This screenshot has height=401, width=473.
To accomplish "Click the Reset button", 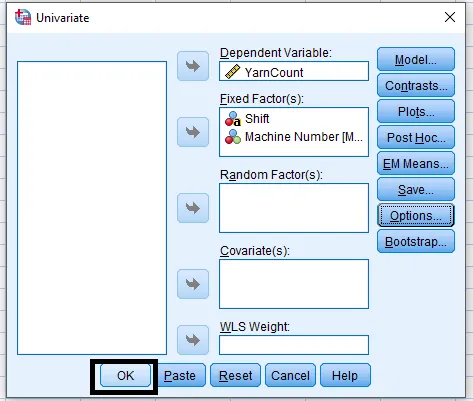I will coord(235,375).
